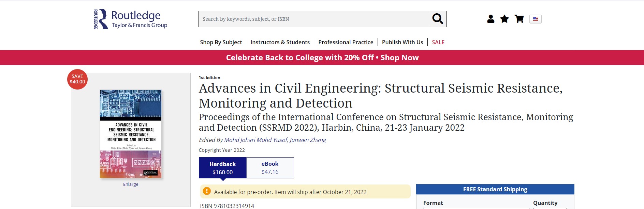Viewport: 644px width, 209px height.
Task: Click the magnifying glass search icon
Action: (438, 19)
